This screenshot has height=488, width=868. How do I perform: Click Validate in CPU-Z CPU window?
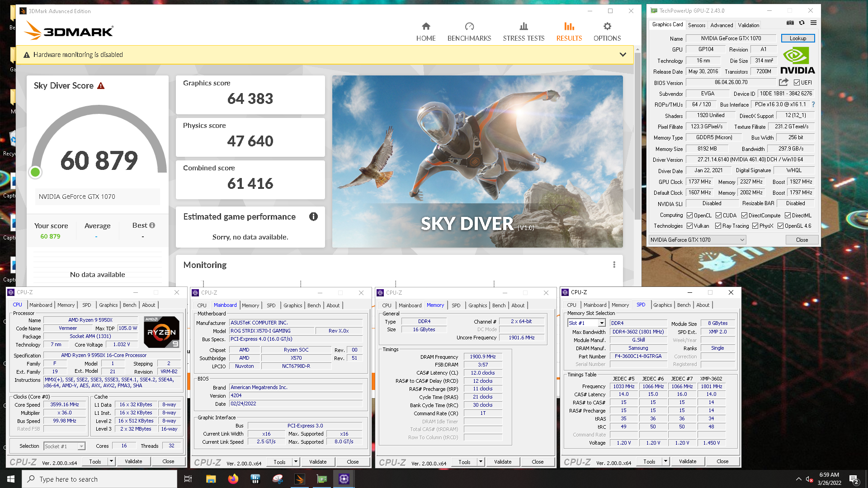(133, 461)
